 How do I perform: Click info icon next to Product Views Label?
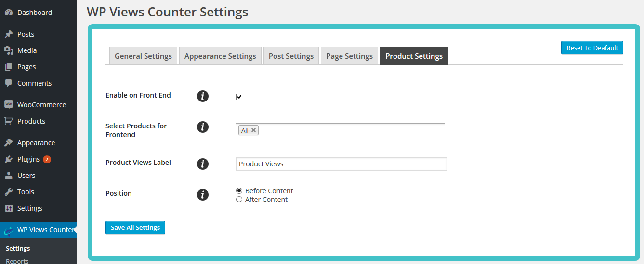tap(203, 164)
